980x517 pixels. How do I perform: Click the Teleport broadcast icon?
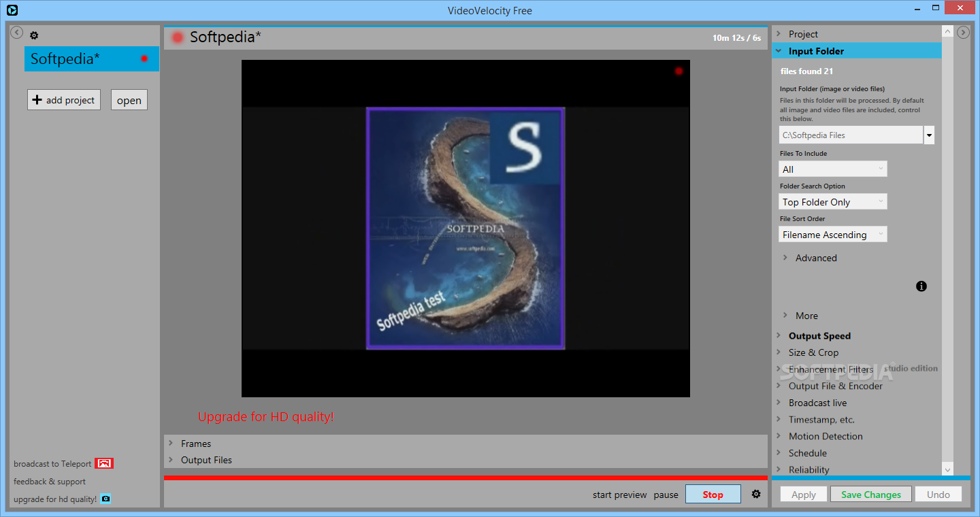click(104, 463)
